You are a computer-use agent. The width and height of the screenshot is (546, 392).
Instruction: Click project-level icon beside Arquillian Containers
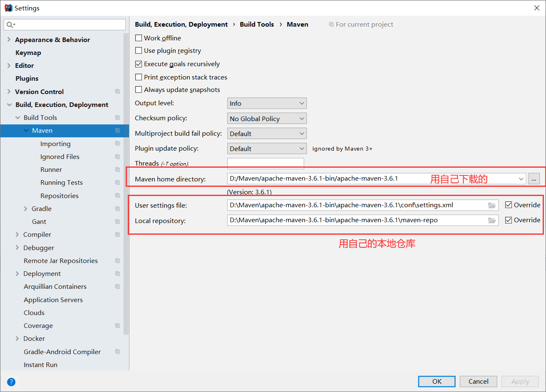(118, 287)
